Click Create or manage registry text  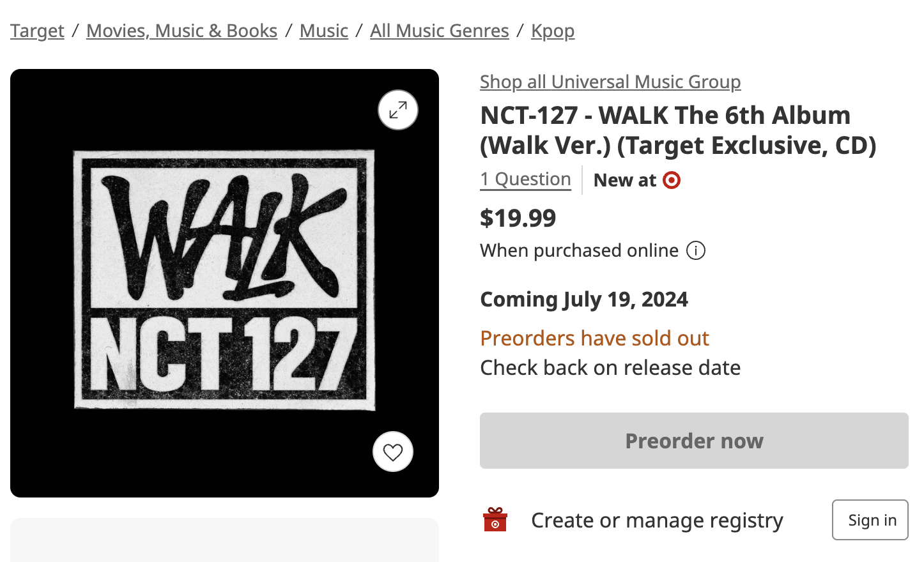click(x=657, y=520)
